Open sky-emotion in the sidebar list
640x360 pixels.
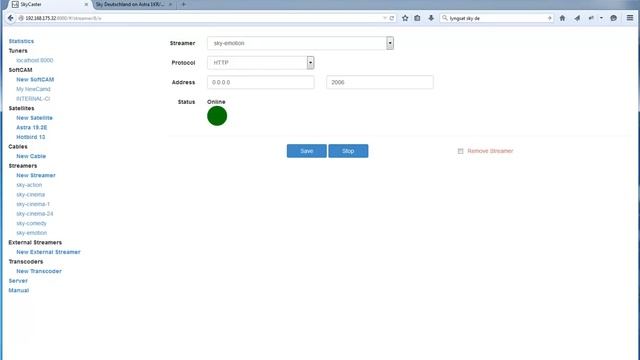pyautogui.click(x=32, y=233)
